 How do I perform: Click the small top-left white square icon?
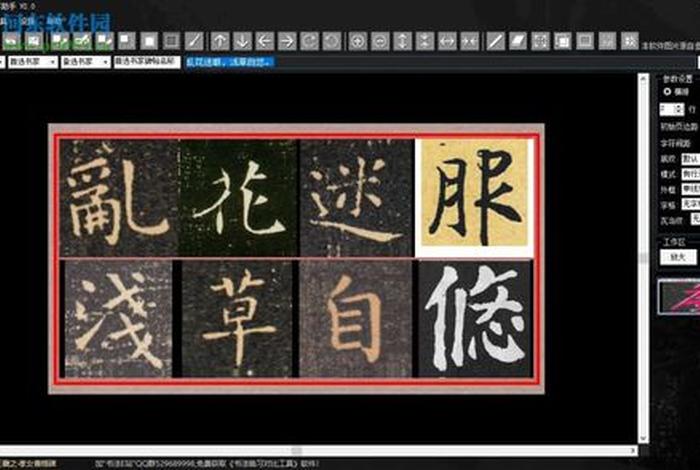(126, 42)
